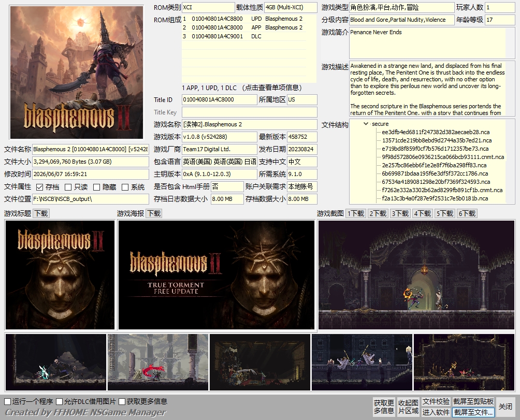Select ROM row 1 UPD Blasphemous 2
The image size is (520, 420).
point(244,19)
